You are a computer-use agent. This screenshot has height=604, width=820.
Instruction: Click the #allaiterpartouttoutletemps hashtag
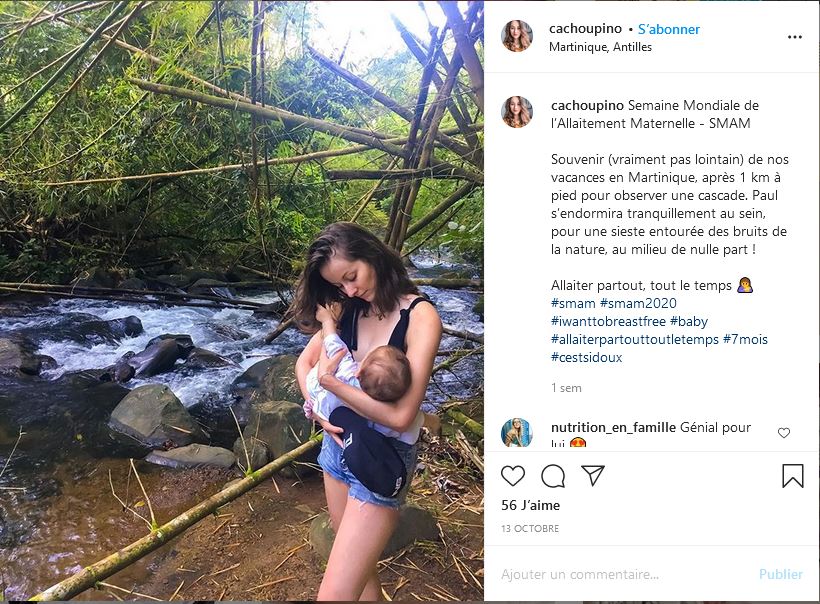coord(634,339)
